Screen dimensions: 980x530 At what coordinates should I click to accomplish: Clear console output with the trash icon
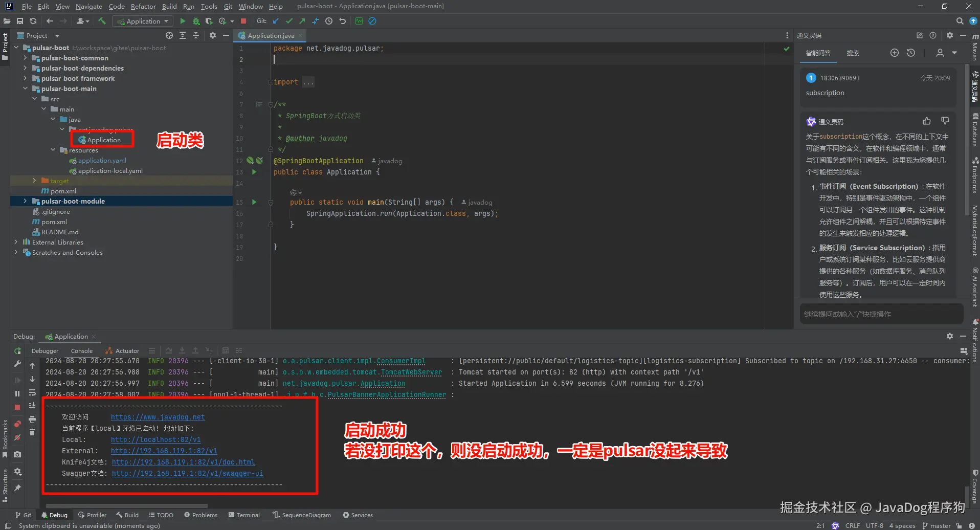(32, 432)
